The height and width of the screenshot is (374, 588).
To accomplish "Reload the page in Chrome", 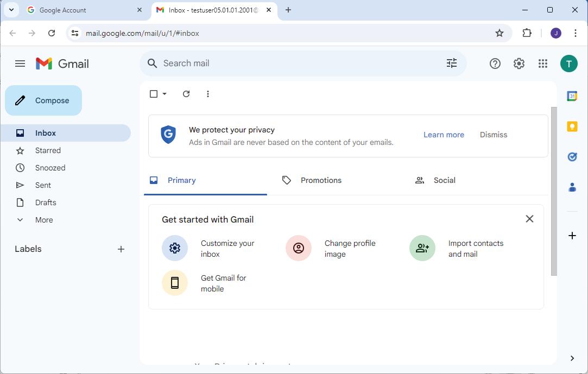I will [52, 33].
